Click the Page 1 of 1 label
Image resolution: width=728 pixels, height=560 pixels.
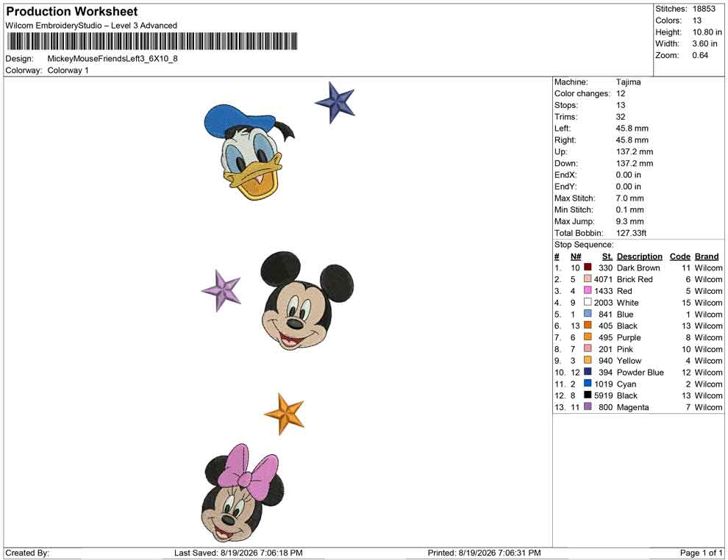click(x=701, y=553)
